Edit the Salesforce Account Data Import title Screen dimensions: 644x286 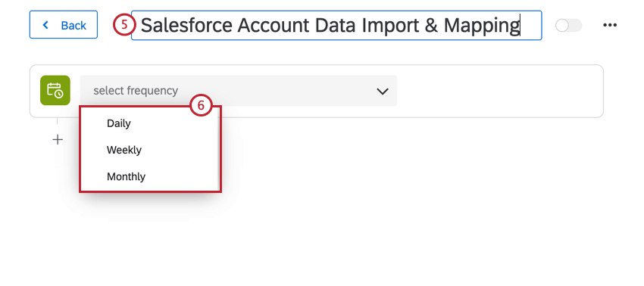[336, 26]
